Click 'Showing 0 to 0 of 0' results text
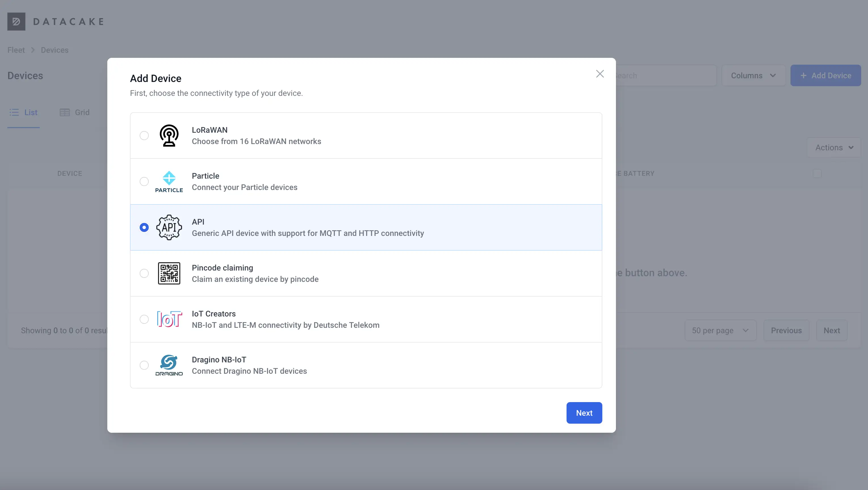The width and height of the screenshot is (868, 490). tap(64, 330)
